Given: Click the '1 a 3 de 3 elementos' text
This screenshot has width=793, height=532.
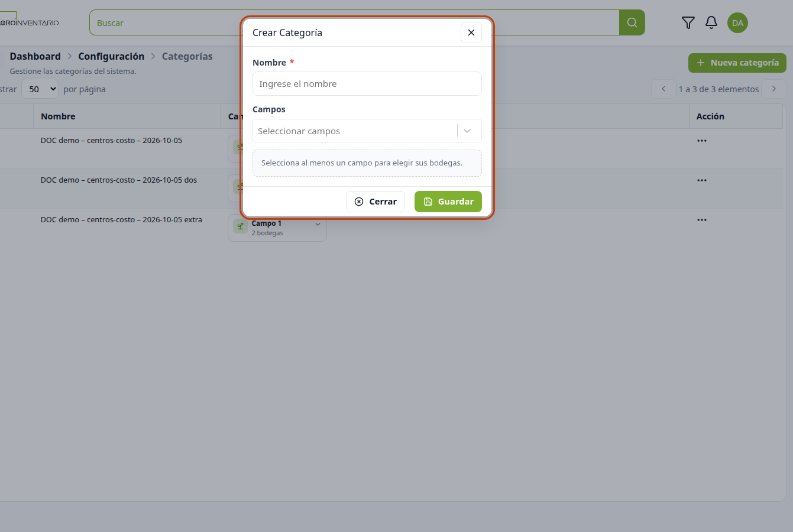Looking at the screenshot, I should pos(718,89).
